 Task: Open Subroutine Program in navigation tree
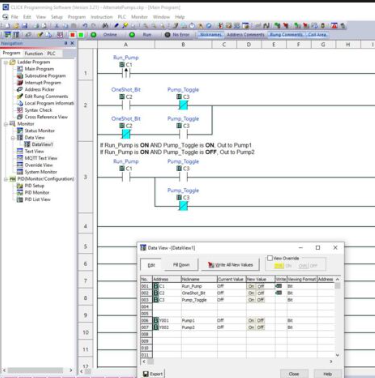click(x=45, y=76)
